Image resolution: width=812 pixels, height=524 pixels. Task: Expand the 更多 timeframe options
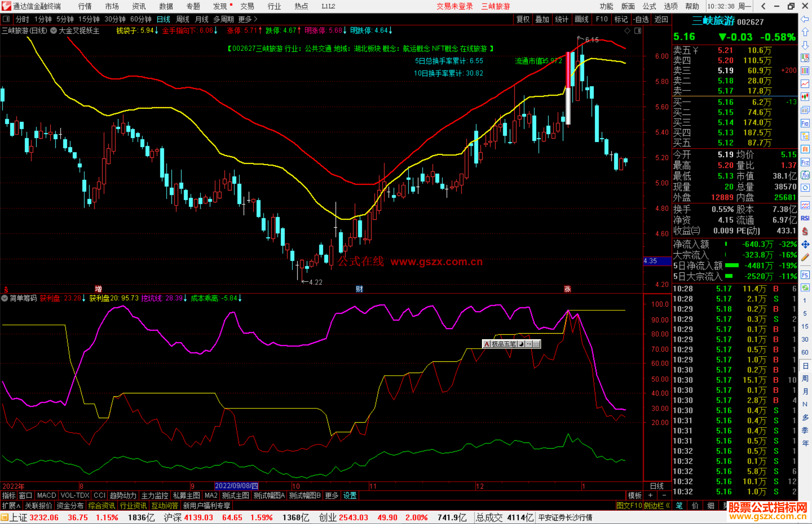(248, 19)
